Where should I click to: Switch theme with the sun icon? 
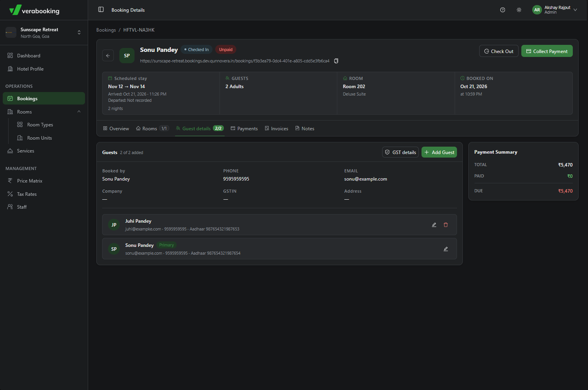click(519, 10)
